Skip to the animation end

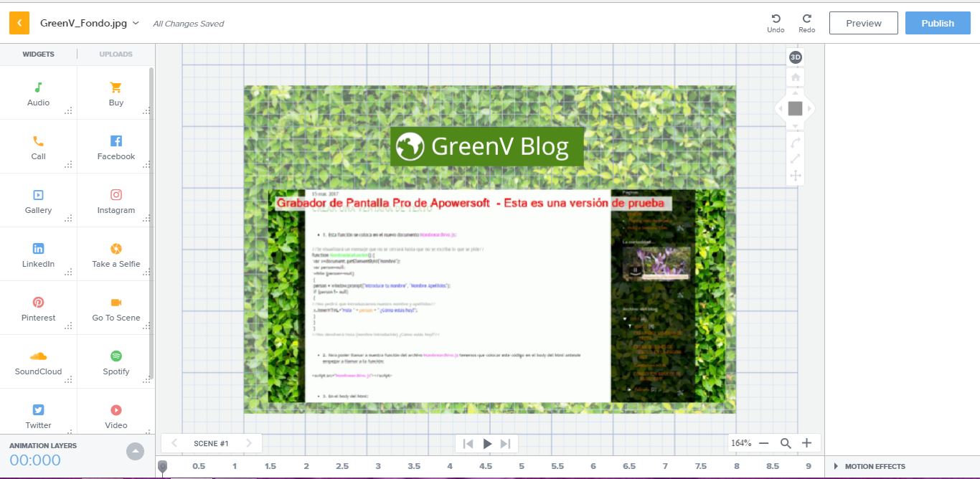(506, 444)
